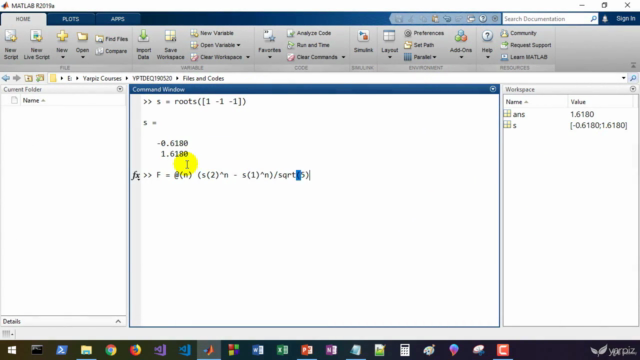Create a New Script

tap(11, 45)
